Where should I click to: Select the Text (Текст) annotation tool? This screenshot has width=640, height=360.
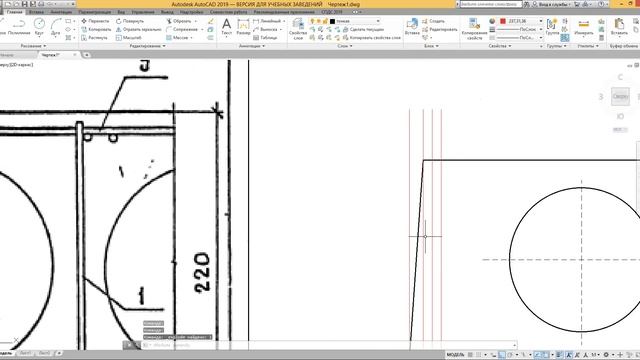pos(227,27)
